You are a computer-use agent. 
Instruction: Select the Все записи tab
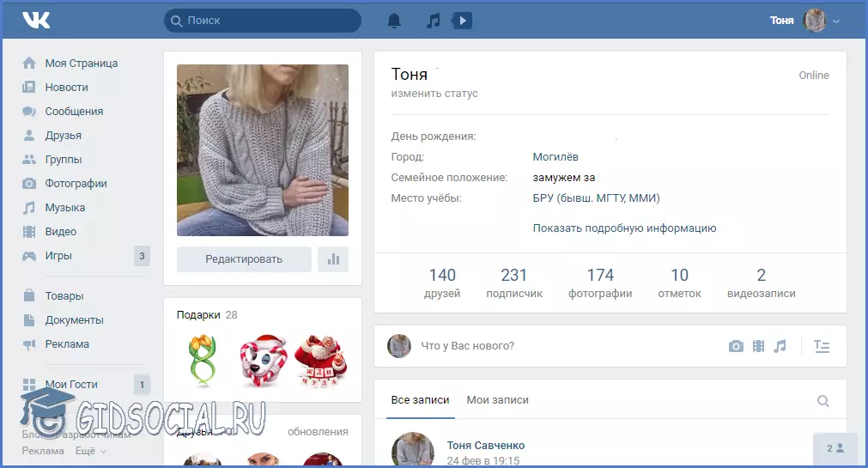pyautogui.click(x=420, y=400)
